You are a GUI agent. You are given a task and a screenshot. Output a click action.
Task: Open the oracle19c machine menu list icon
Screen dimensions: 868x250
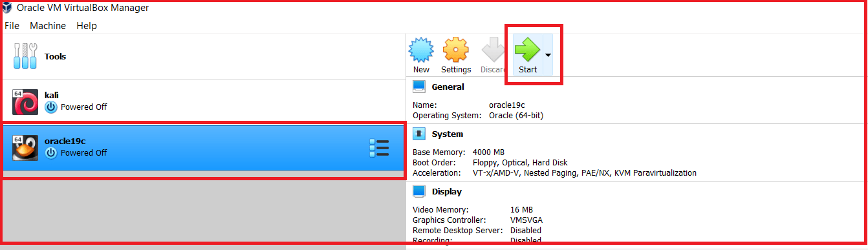point(379,148)
